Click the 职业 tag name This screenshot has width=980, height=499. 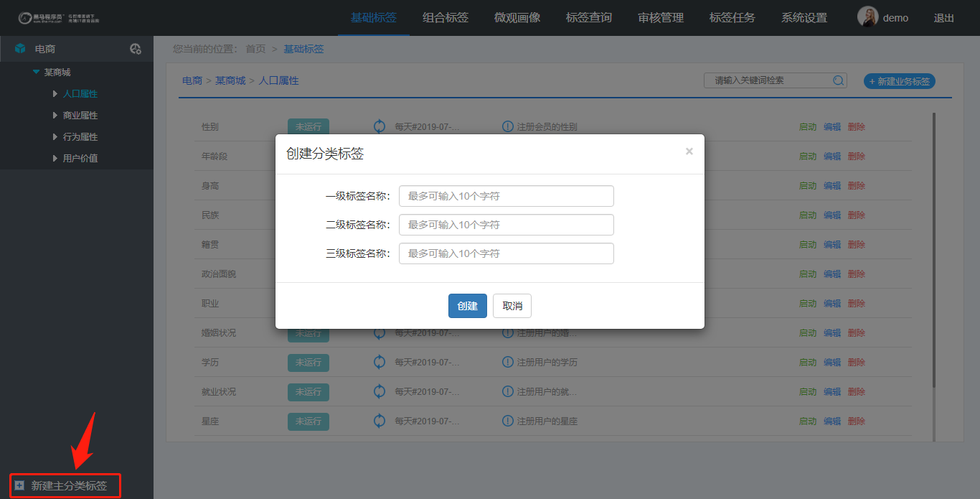pyautogui.click(x=210, y=303)
